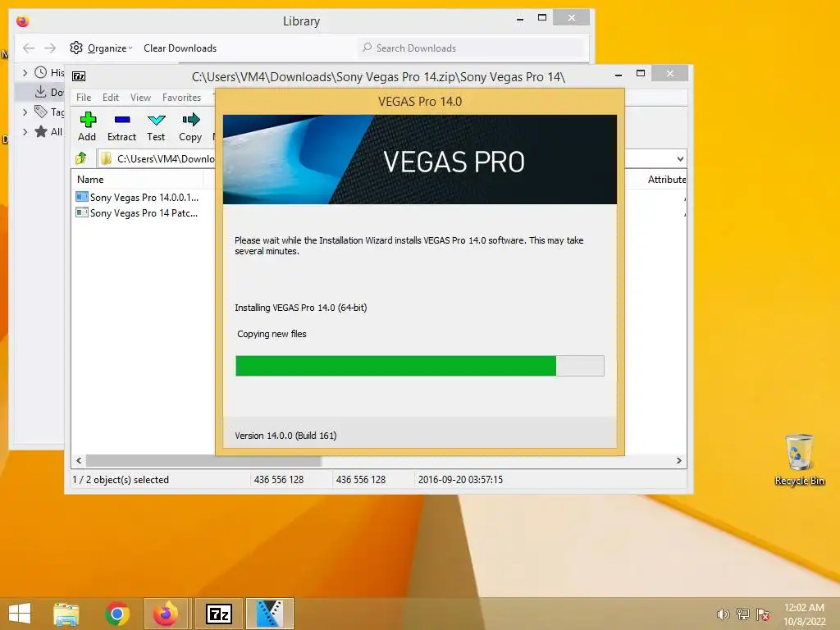Click the Extract icon in 7-Zip
This screenshot has width=840, height=630.
[121, 120]
